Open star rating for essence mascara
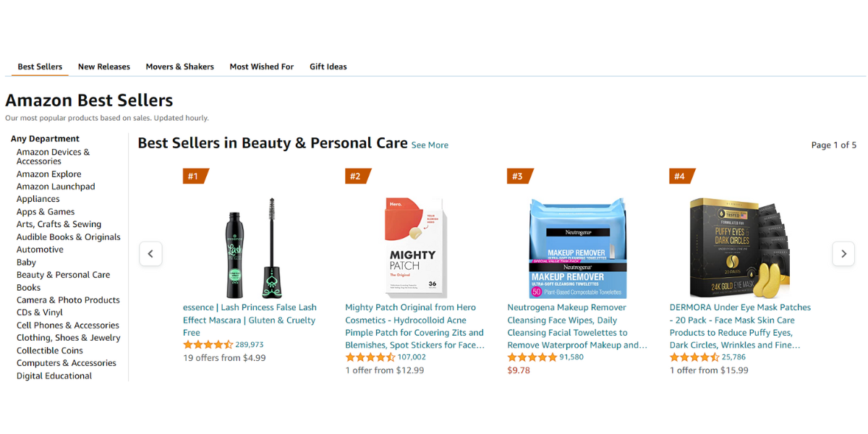 click(x=208, y=345)
